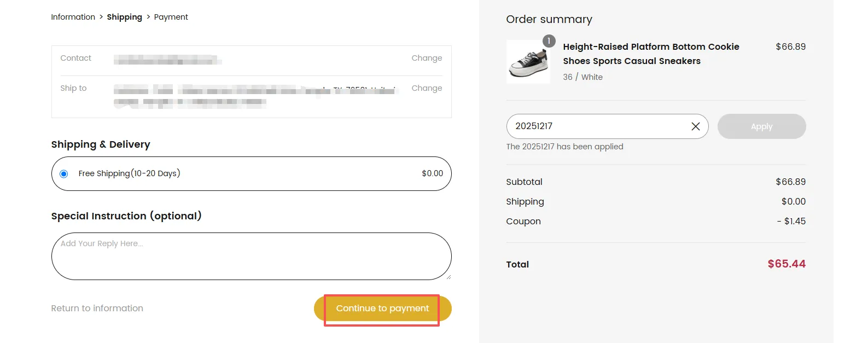This screenshot has width=868, height=343.
Task: Click the chevron between Shipping and Payment
Action: (x=148, y=17)
